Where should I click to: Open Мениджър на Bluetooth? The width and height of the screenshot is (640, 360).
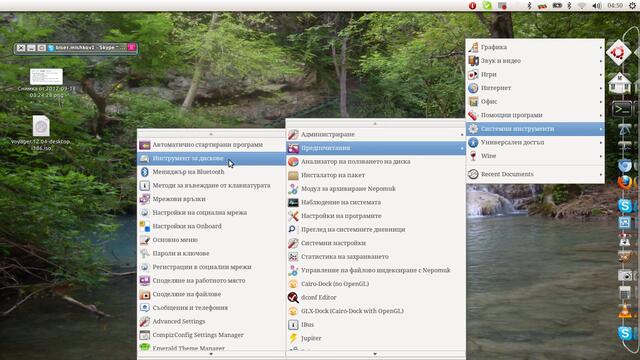(x=211, y=172)
